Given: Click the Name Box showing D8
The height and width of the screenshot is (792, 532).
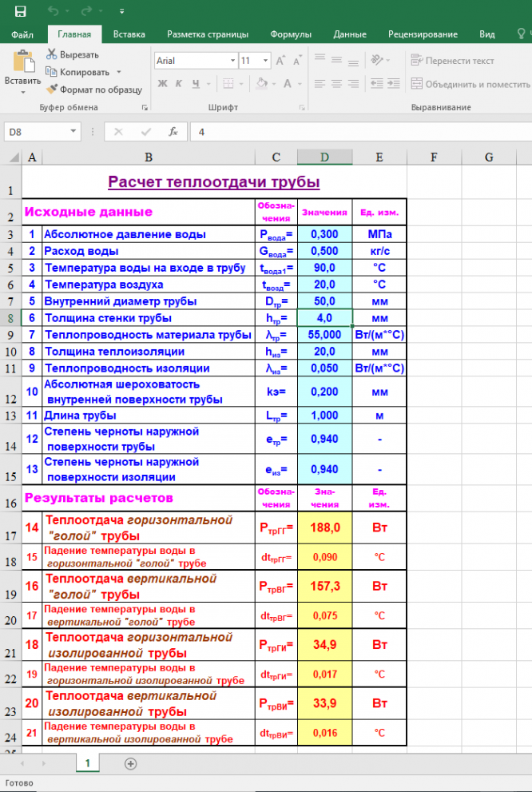Looking at the screenshot, I should click(35, 132).
